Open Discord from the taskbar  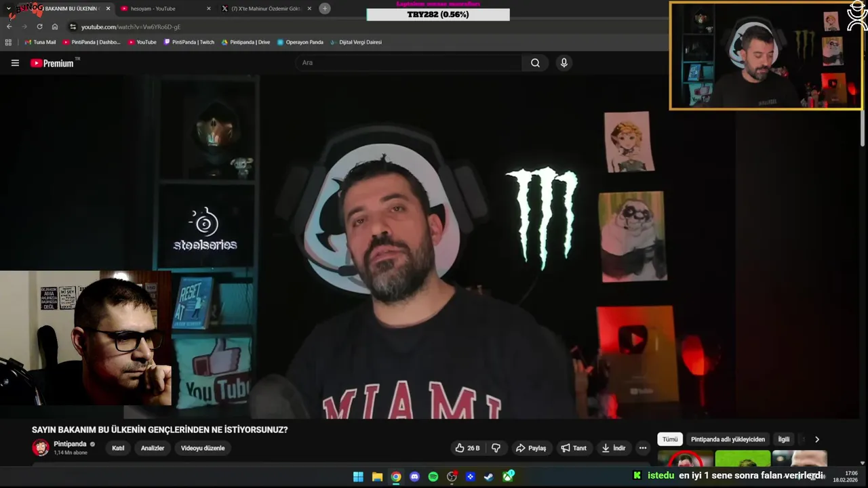click(415, 476)
